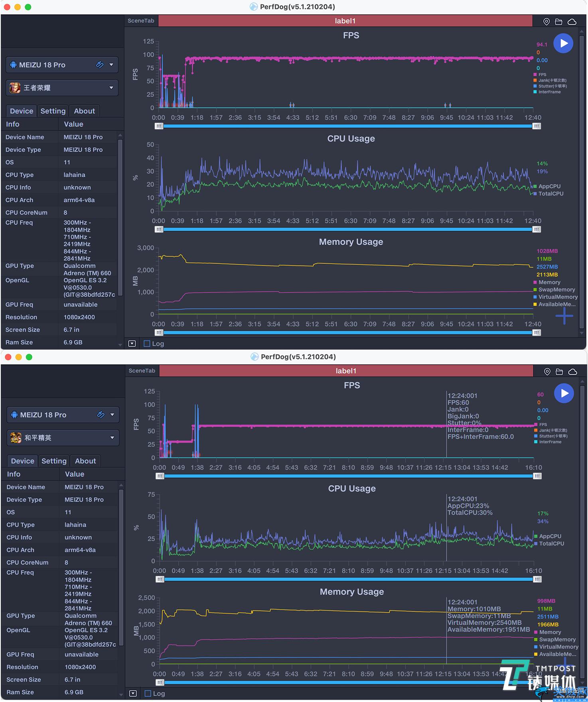Click the 王者荣耀 game app icon
The width and height of the screenshot is (588, 702).
[x=15, y=87]
